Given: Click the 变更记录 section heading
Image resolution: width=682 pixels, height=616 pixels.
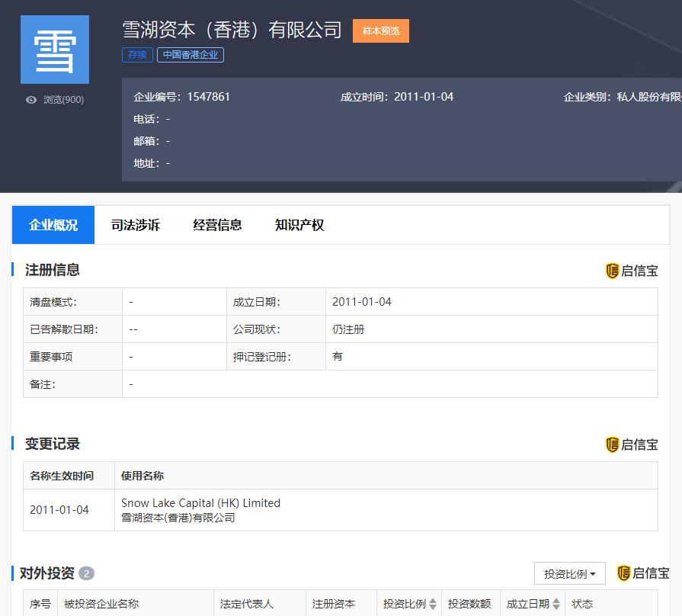Looking at the screenshot, I should 52,444.
